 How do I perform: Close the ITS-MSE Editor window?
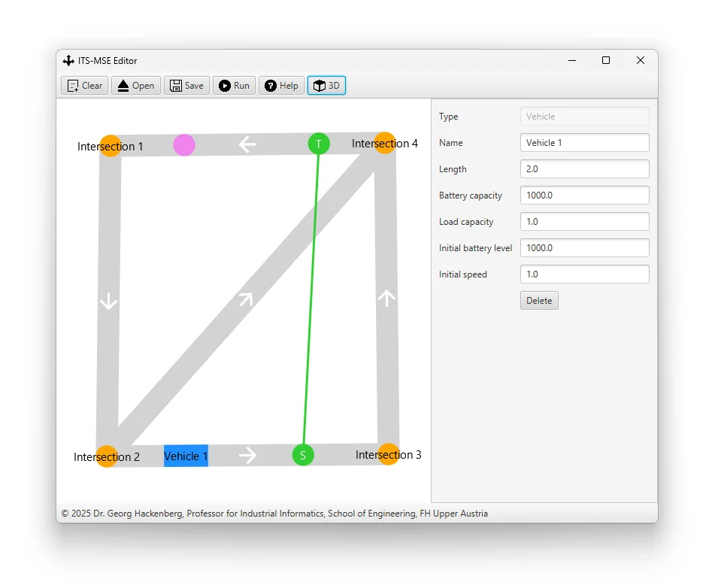pos(640,61)
